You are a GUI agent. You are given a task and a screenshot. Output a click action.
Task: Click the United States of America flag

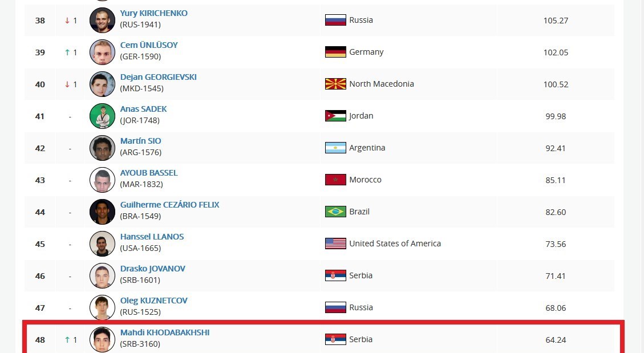335,244
